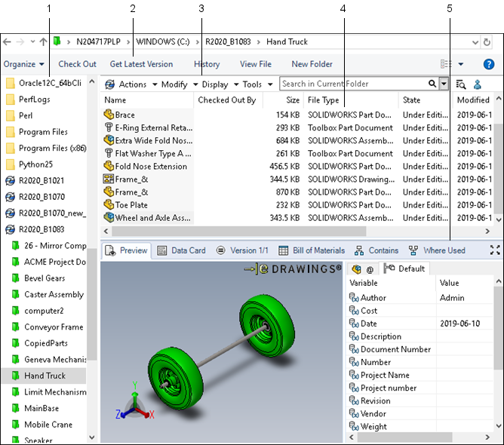Click the Search in Current Folder field

[354, 84]
